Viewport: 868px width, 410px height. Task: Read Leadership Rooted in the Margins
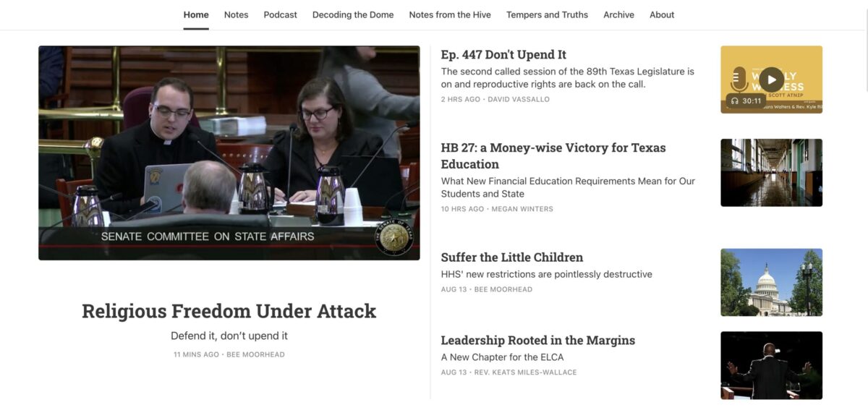(x=538, y=341)
